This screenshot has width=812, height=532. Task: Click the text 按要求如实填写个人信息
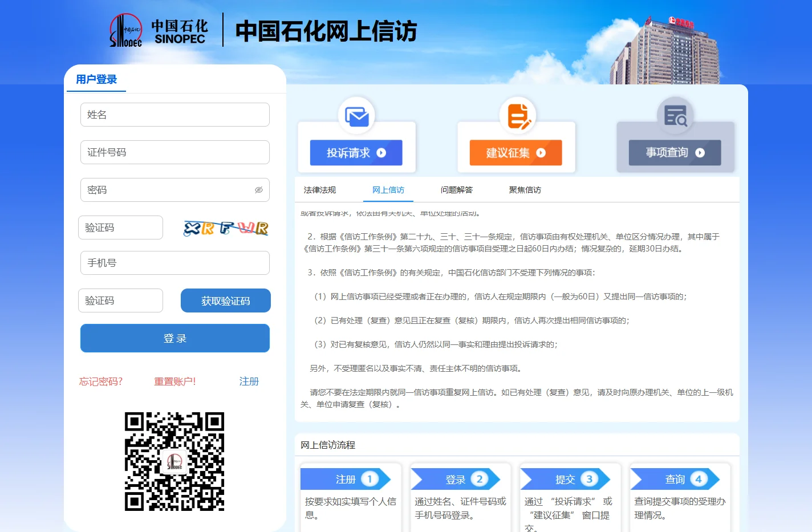tap(351, 508)
